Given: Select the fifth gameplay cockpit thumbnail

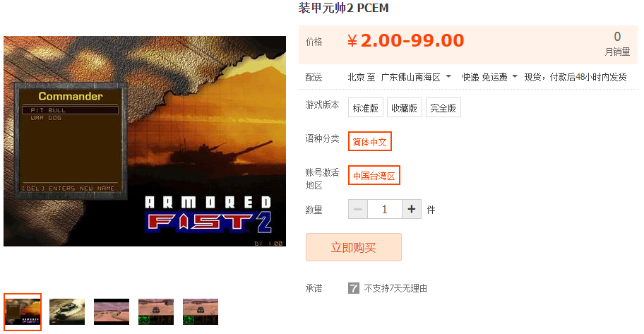Looking at the screenshot, I should coord(201,311).
